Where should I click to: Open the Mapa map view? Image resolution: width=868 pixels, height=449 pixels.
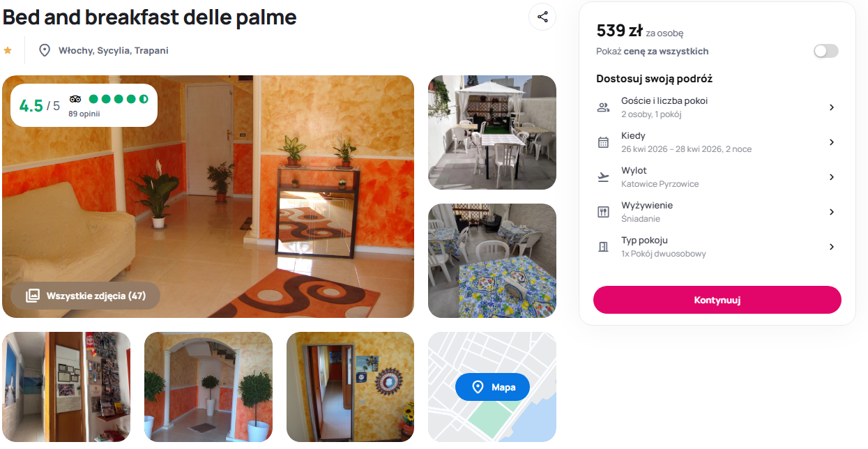point(492,387)
